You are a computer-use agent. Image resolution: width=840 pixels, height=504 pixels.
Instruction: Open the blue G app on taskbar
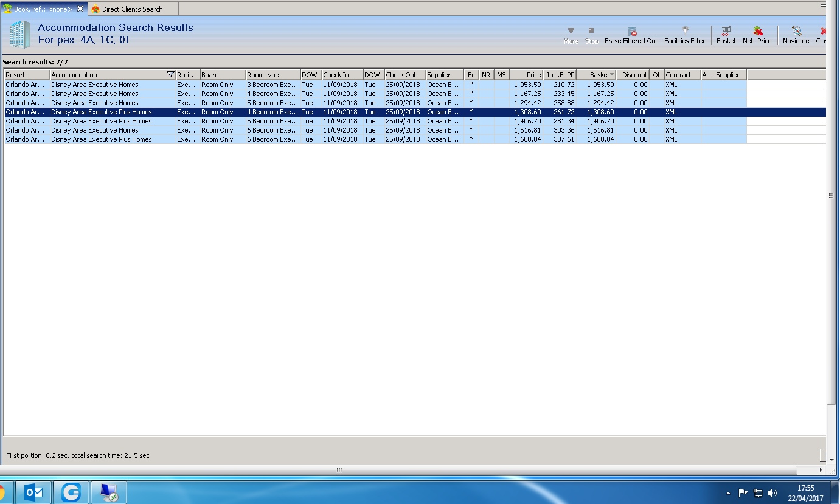coord(71,493)
